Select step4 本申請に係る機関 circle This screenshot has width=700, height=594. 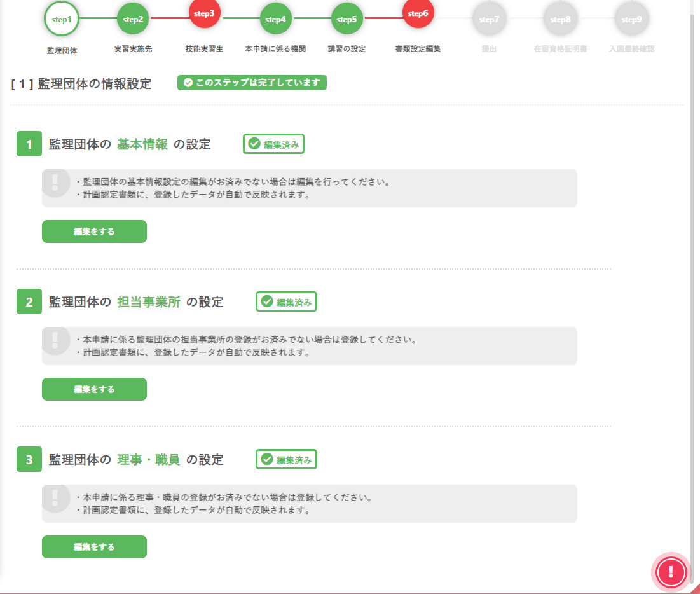point(275,20)
